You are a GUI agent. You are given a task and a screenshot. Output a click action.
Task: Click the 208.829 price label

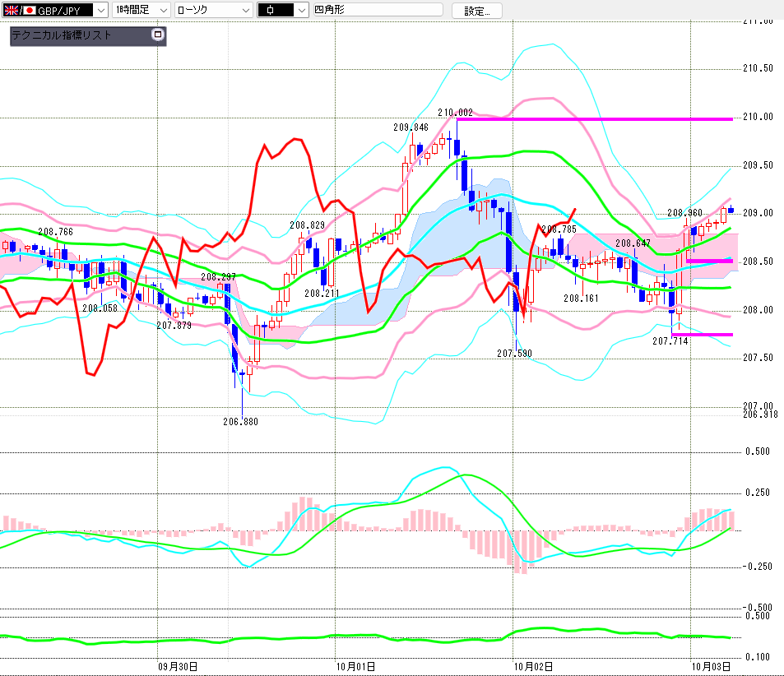(307, 225)
